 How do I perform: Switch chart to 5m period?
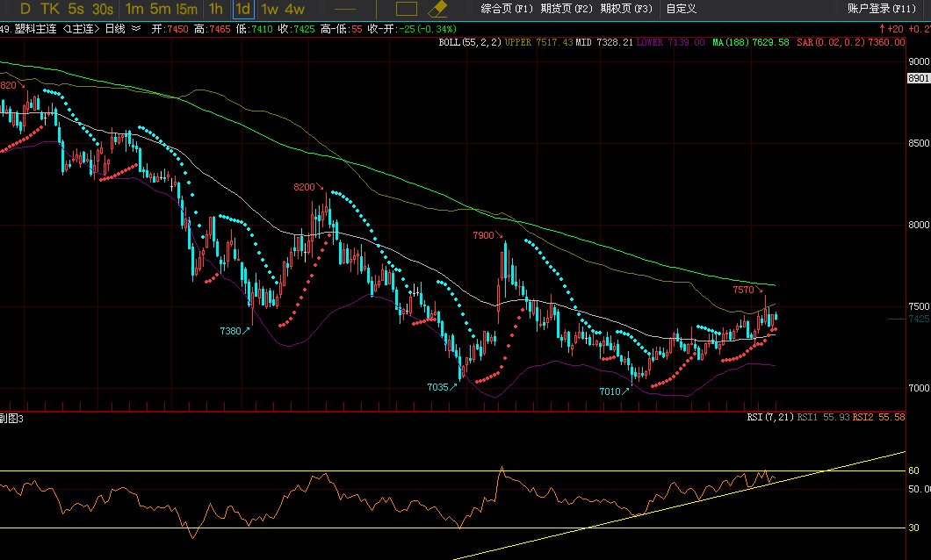click(161, 9)
